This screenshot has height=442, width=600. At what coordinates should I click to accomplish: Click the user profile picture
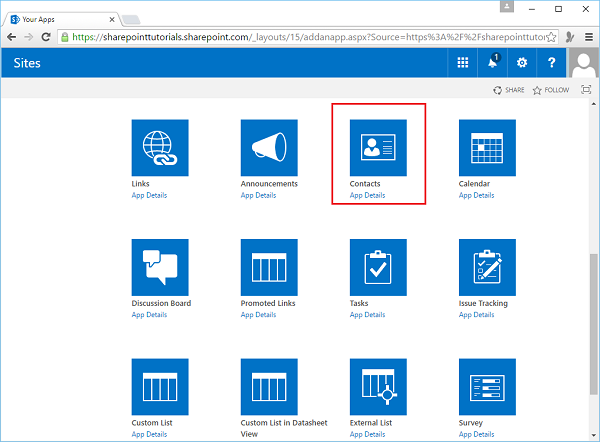click(583, 63)
